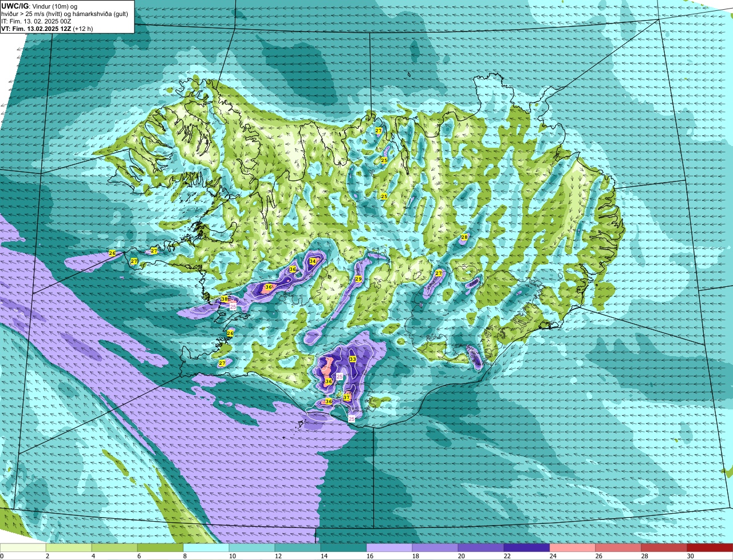Click the yellow gust label 37
This screenshot has width=733, height=560.
(x=346, y=397)
